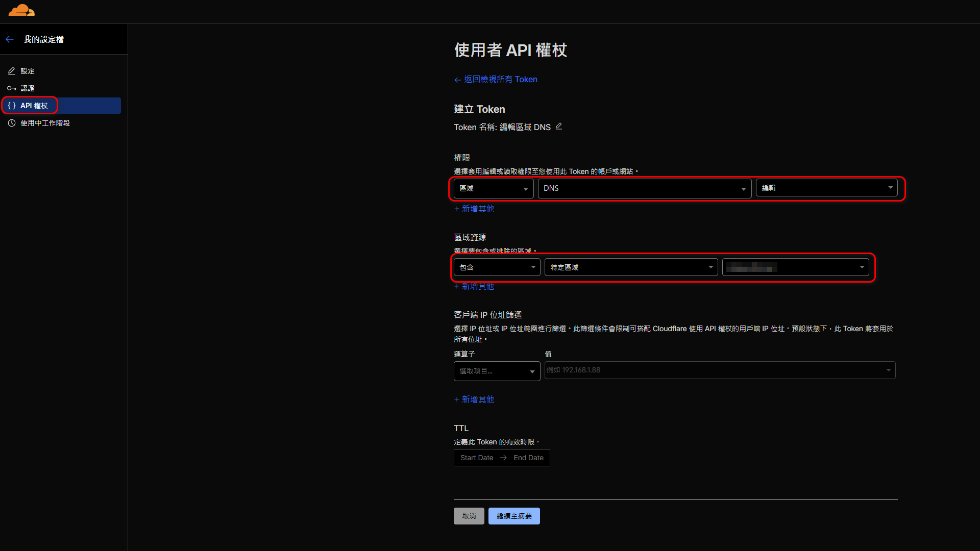Viewport: 980px width, 551px height.
Task: Click the TTL heading
Action: click(461, 428)
